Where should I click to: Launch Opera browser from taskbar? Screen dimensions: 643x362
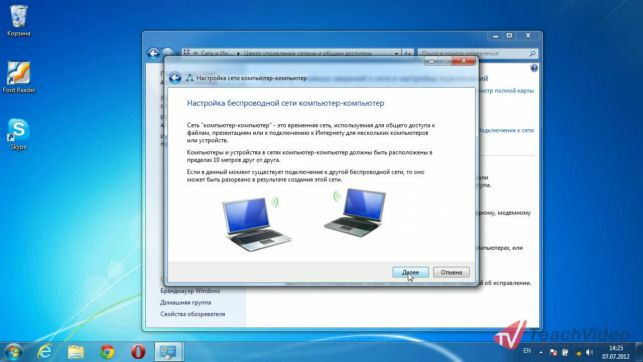coord(138,352)
